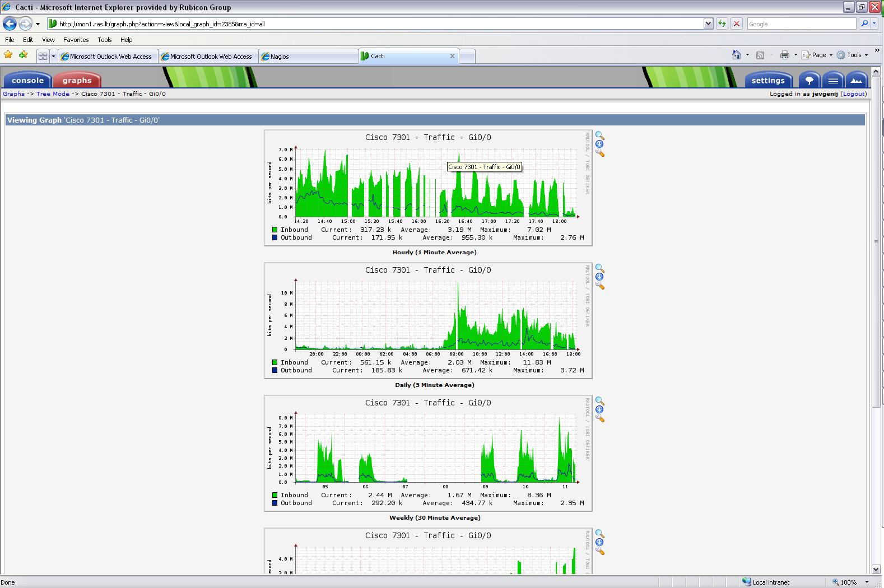Open recent pages dropdown beside Forward button

(38, 24)
